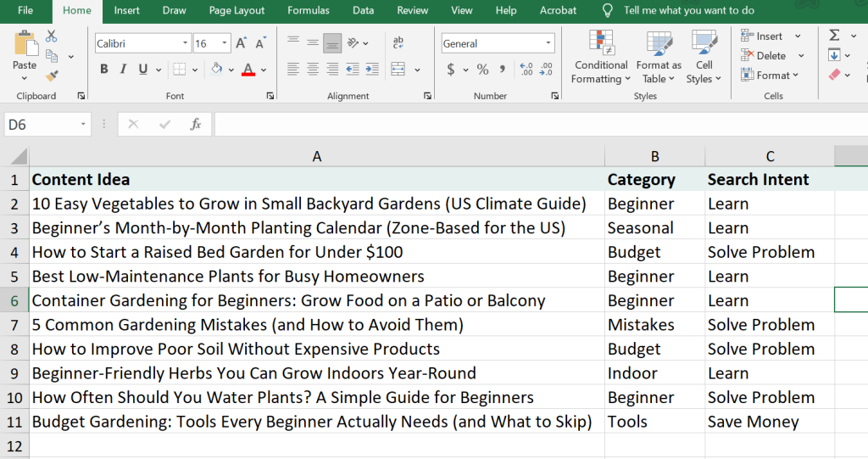Increase the cell indent
The image size is (868, 459).
tap(372, 70)
